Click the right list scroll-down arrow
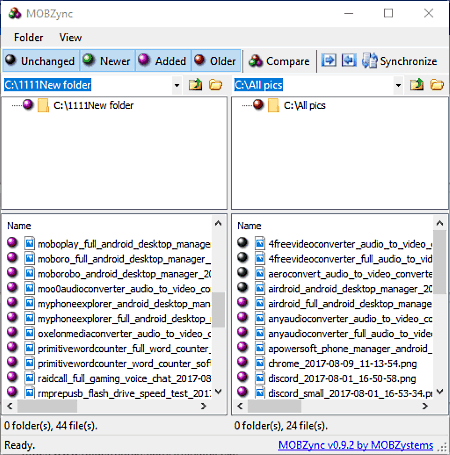 tap(440, 391)
